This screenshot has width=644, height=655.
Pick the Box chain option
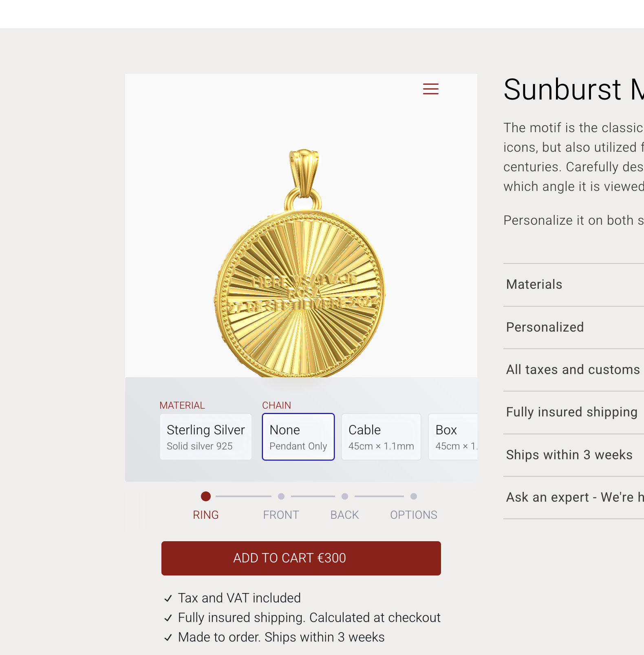(452, 437)
